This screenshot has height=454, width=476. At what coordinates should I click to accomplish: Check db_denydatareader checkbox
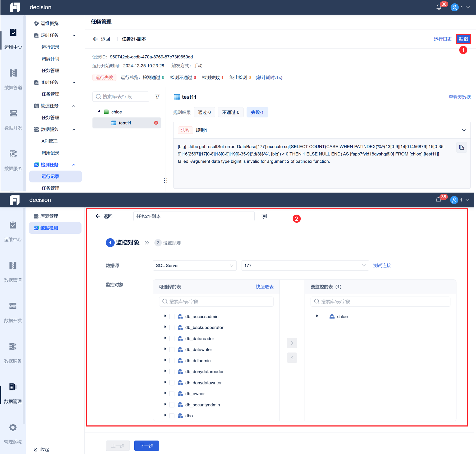tap(172, 372)
